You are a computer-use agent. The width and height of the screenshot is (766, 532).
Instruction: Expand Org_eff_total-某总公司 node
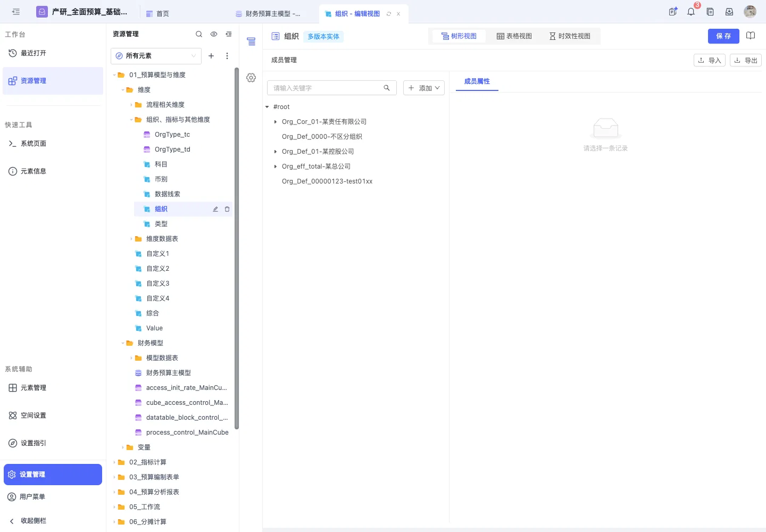[276, 167]
